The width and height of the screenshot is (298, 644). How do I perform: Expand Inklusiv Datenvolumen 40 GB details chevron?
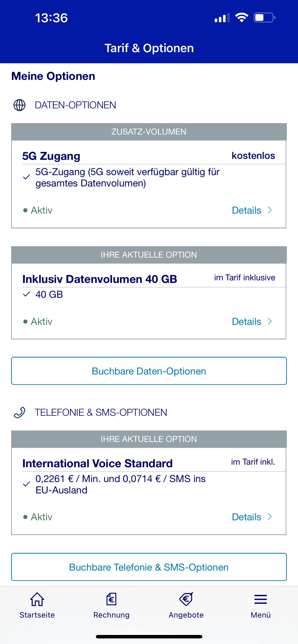[x=269, y=321]
